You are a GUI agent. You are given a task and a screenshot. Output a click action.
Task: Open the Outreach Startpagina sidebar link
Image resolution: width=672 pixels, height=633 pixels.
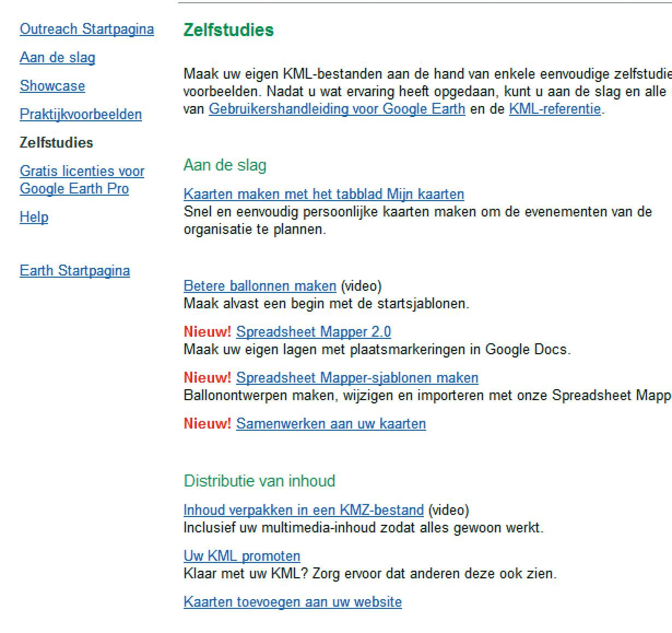point(86,29)
